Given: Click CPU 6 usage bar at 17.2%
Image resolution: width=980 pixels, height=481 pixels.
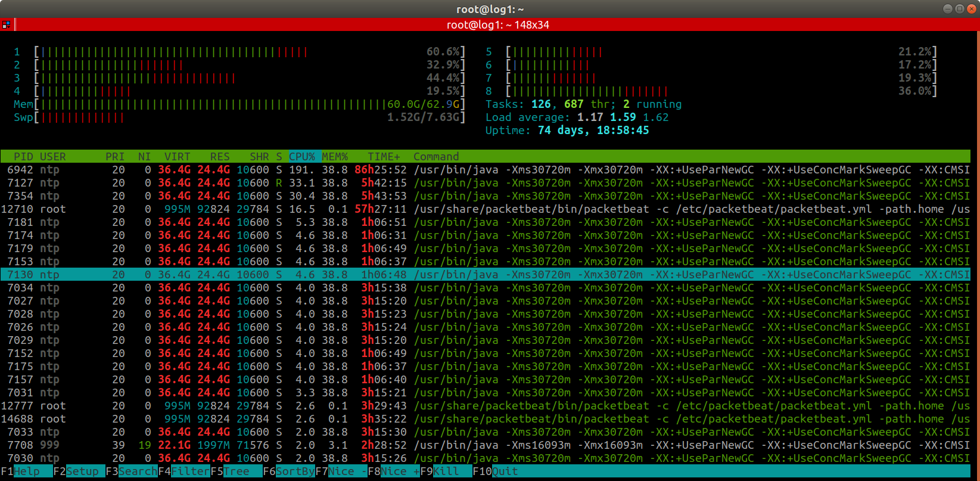Looking at the screenshot, I should tap(721, 65).
